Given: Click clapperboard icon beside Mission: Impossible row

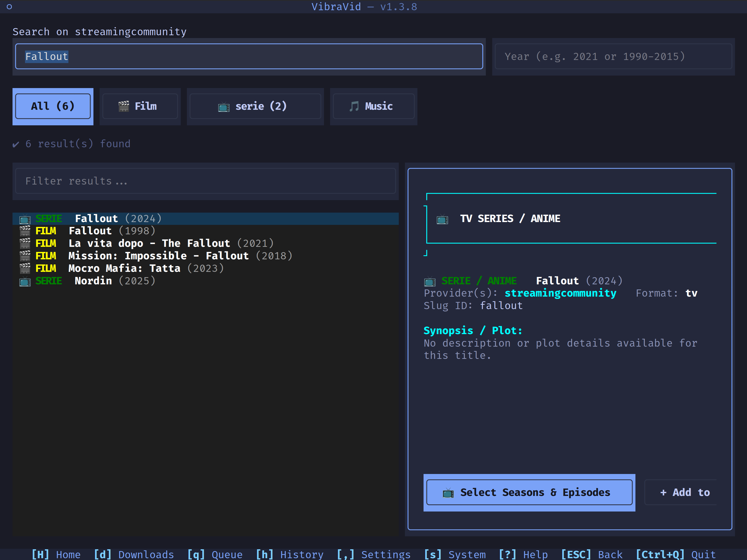Looking at the screenshot, I should click(x=25, y=256).
